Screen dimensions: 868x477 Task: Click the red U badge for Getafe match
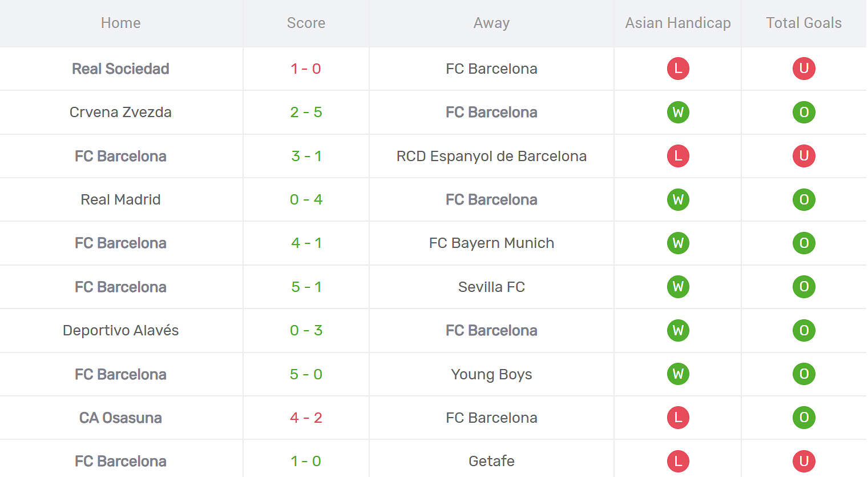pyautogui.click(x=804, y=461)
